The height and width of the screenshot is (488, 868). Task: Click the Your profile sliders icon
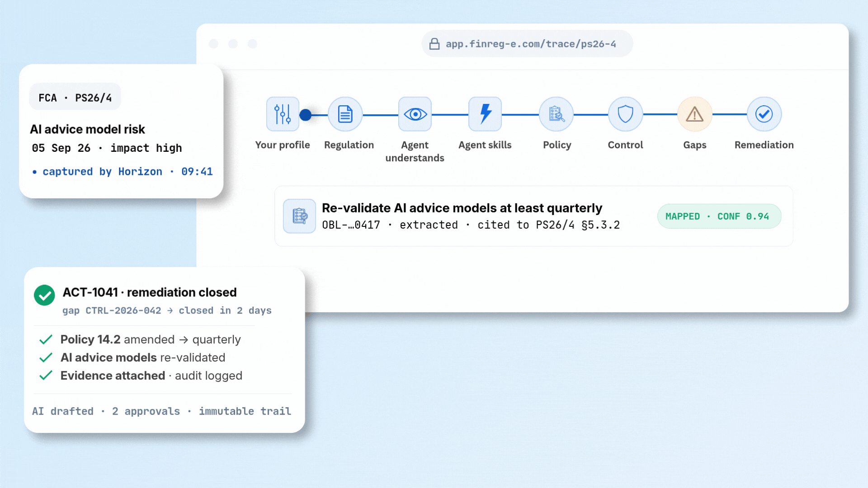click(x=283, y=114)
